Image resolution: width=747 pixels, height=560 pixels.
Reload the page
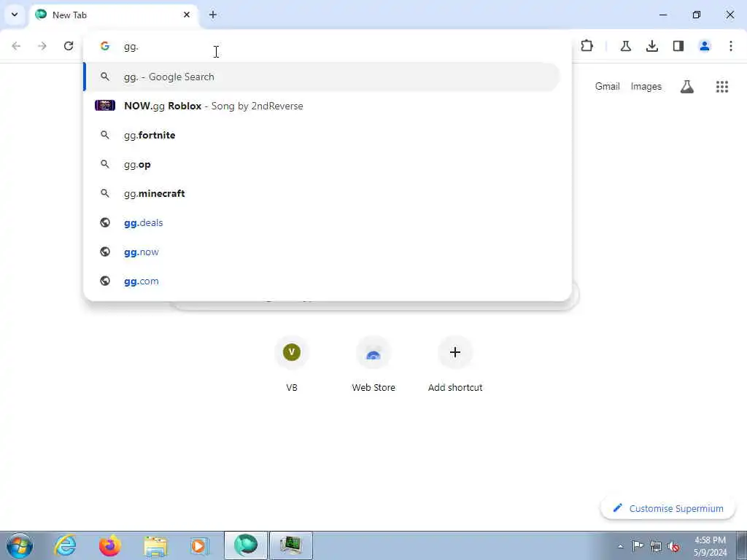[69, 46]
